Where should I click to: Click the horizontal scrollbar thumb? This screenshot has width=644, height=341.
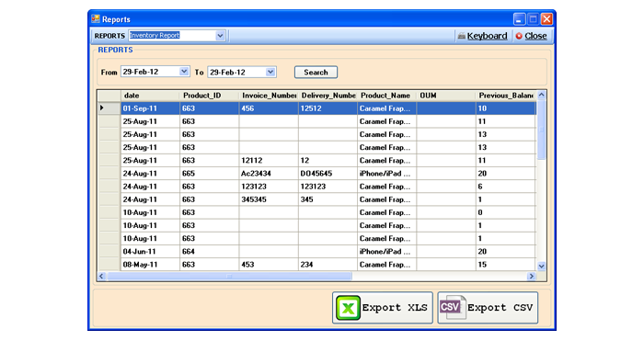tap(229, 276)
